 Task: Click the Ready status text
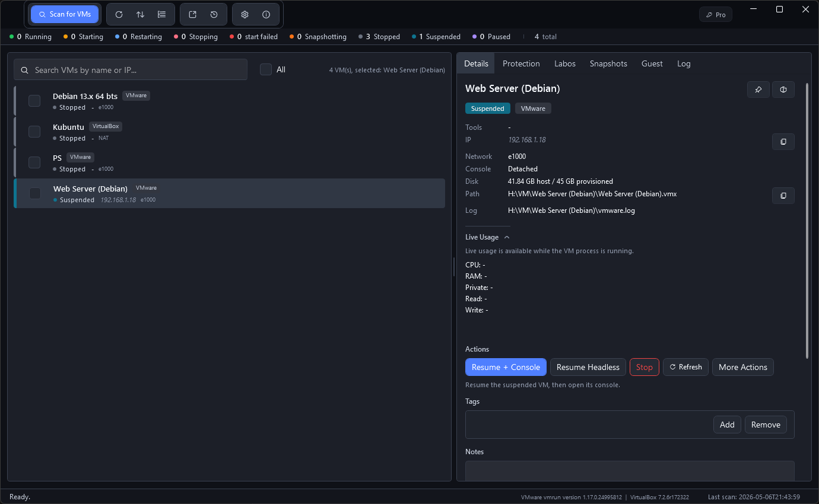pos(20,497)
